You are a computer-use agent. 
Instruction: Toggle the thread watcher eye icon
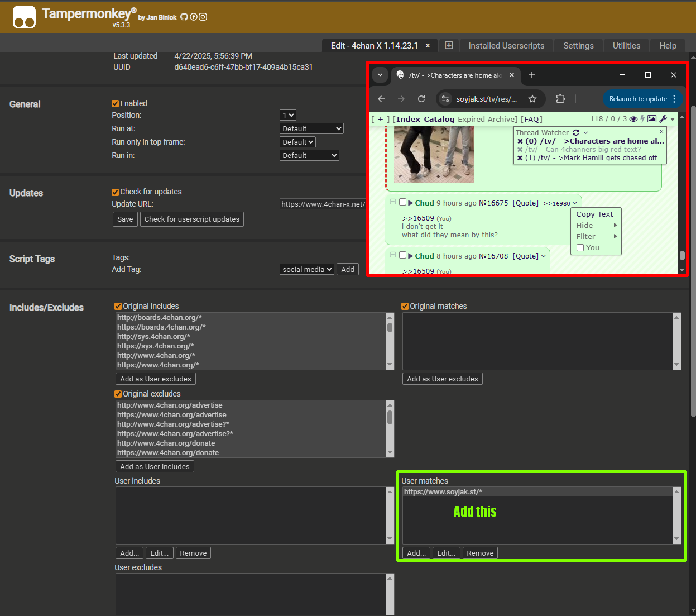pyautogui.click(x=633, y=119)
